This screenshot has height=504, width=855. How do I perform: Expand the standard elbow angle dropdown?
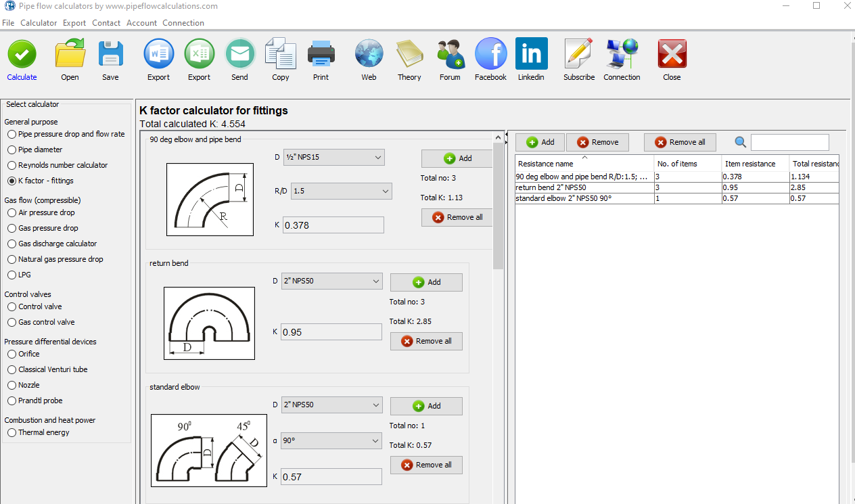point(331,440)
